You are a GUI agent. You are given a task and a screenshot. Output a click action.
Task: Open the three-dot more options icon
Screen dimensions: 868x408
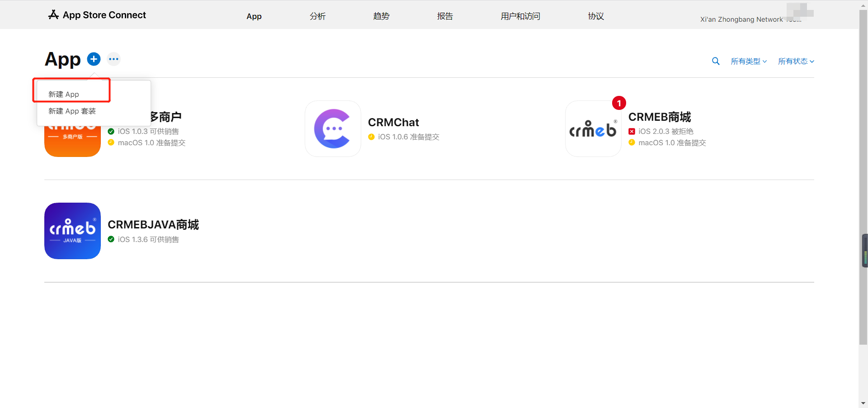(113, 59)
